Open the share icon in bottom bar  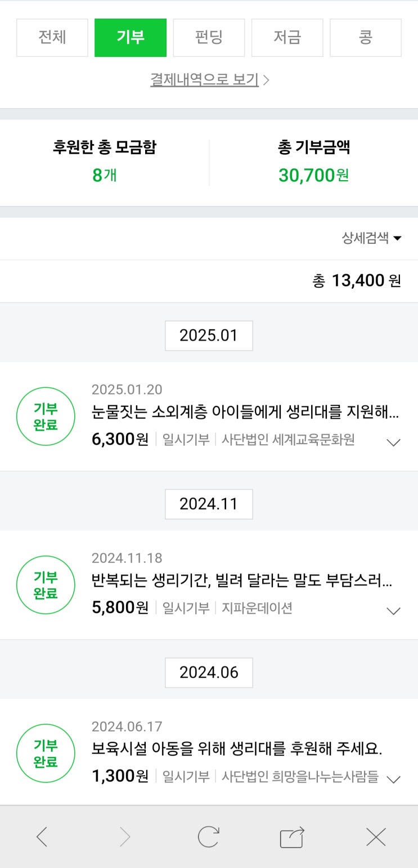[292, 837]
